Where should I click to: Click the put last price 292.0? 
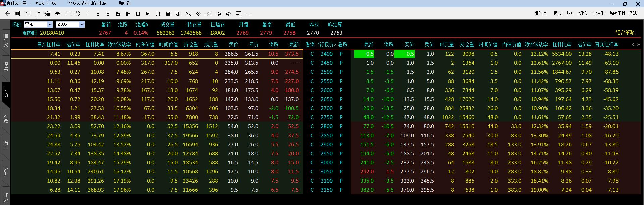tap(367, 171)
